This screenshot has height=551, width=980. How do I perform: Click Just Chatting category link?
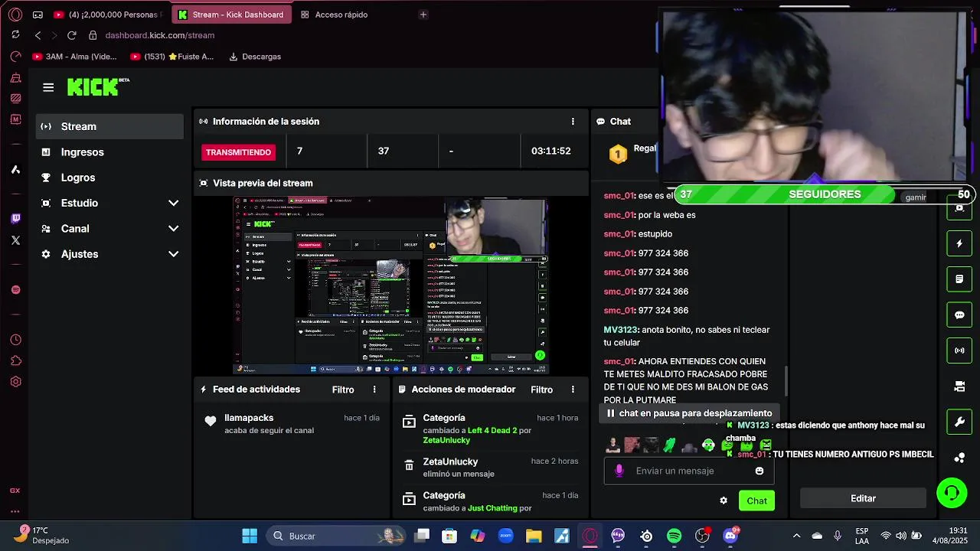492,508
